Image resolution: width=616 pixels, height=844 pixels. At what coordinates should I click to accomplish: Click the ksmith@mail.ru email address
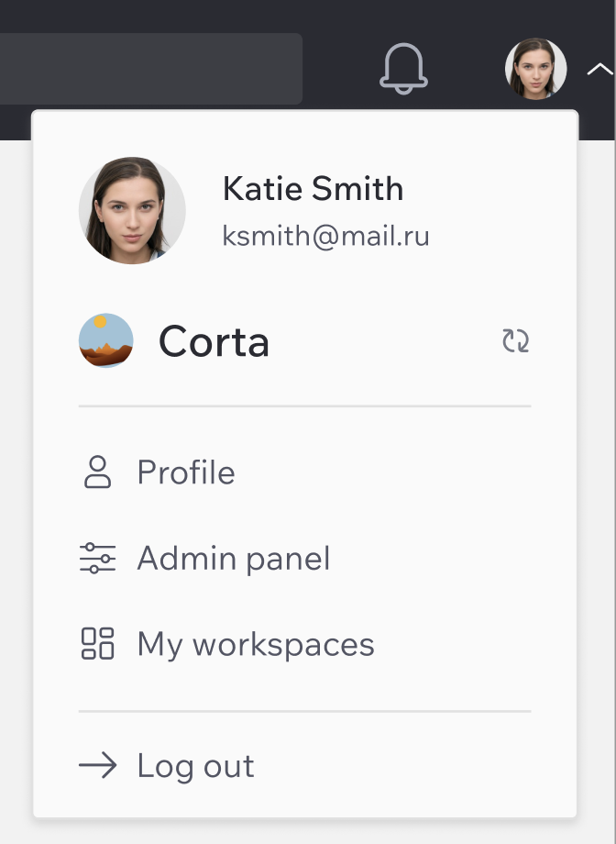[326, 237]
